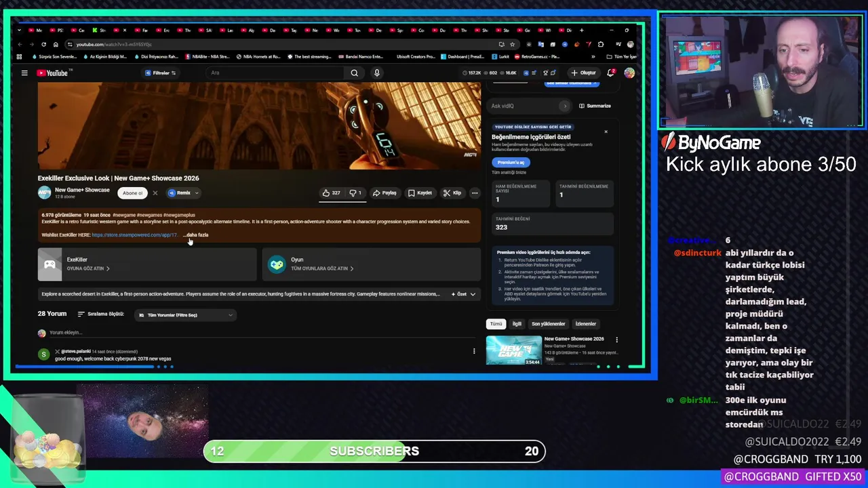Click the Tahmini Beğeni 323 card
868x488 pixels.
click(553, 224)
